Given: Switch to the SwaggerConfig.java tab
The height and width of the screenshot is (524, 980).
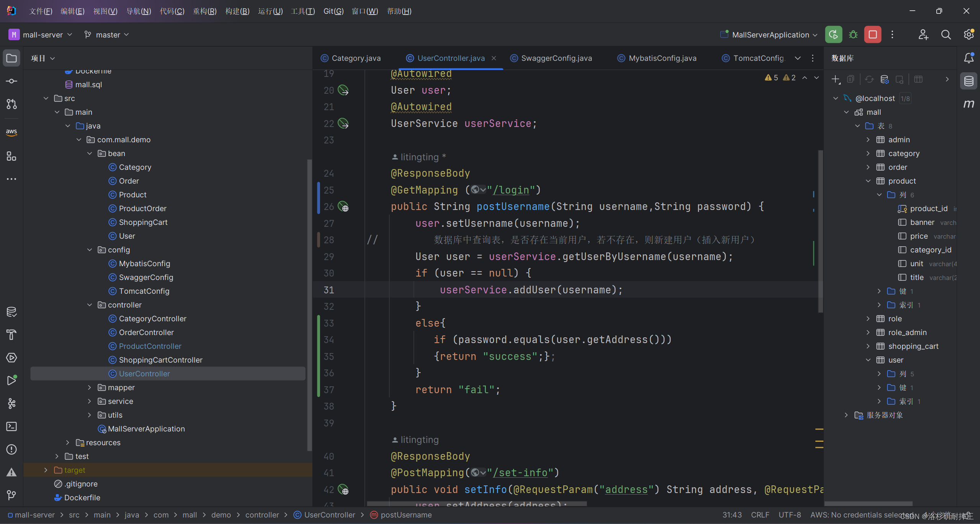Looking at the screenshot, I should [x=551, y=58].
